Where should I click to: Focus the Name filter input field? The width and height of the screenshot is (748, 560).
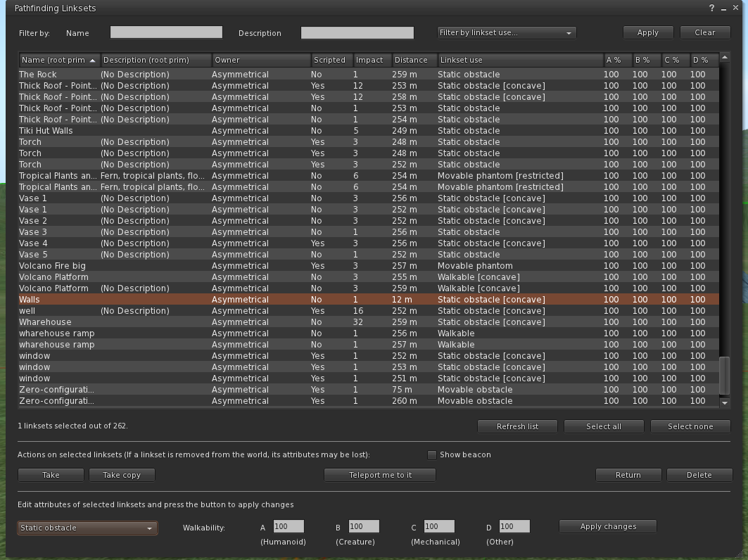pyautogui.click(x=166, y=32)
